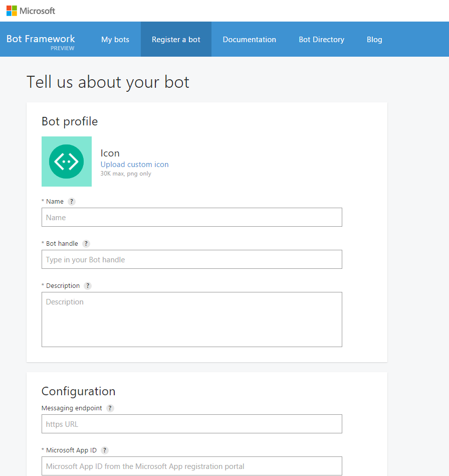Viewport: 449px width, 476px height.
Task: Open the Documentation section
Action: pos(249,39)
